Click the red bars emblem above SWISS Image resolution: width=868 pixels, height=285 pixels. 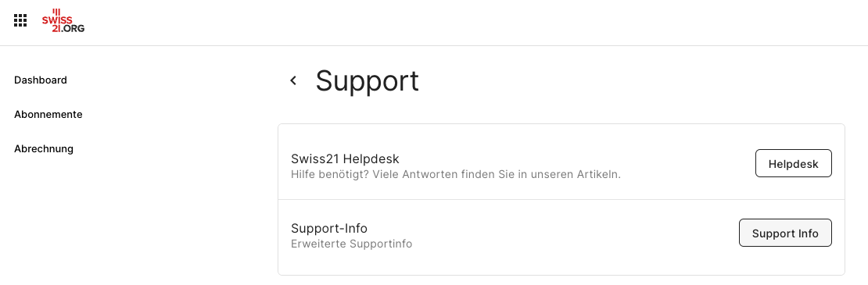tap(56, 12)
